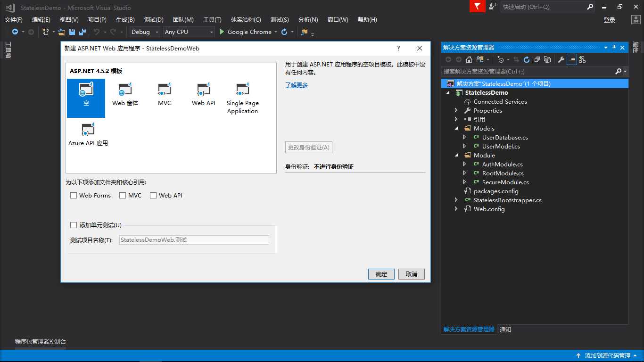This screenshot has width=644, height=362.
Task: Enable the Web Forms checkbox
Action: [x=74, y=195]
